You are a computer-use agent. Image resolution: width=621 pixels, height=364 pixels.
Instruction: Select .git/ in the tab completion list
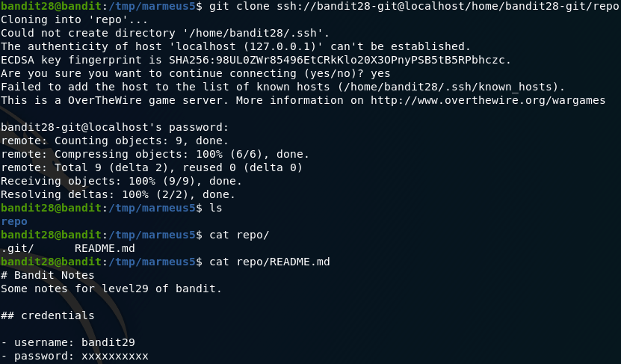coord(17,248)
